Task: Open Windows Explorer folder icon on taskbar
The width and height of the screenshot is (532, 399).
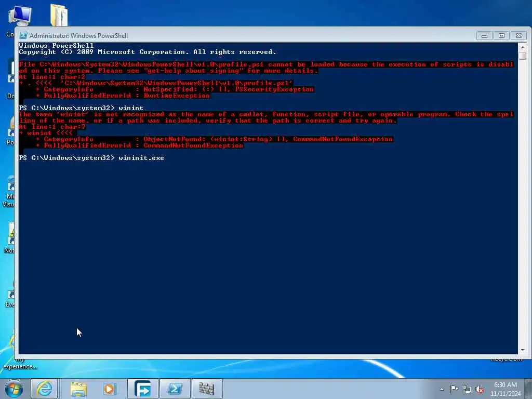Action: coord(79,389)
